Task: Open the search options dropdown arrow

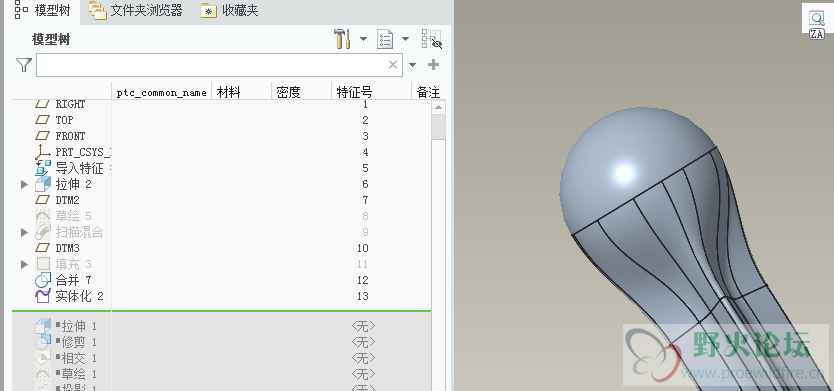Action: (x=412, y=65)
